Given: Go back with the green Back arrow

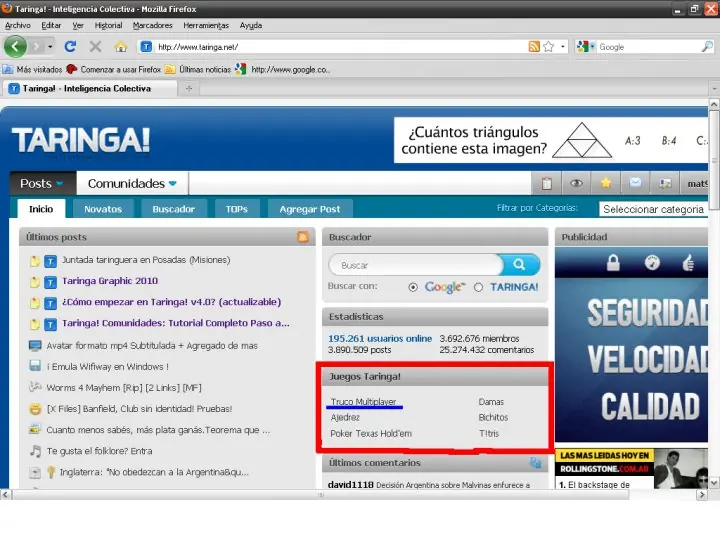Looking at the screenshot, I should 15,46.
